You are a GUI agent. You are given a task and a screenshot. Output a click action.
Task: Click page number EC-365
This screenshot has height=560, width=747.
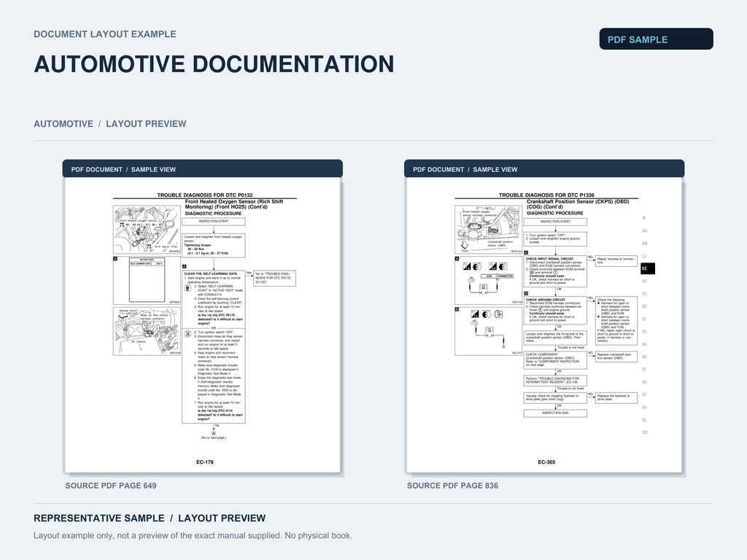[x=546, y=462]
